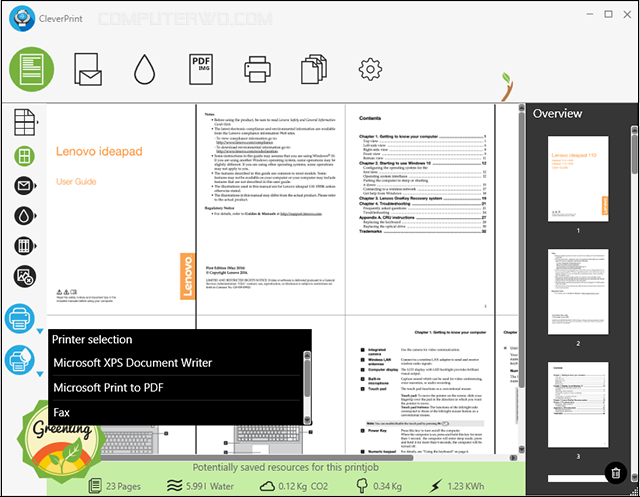
Task: Click '0.12 Kg CO2' text
Action: tap(303, 486)
